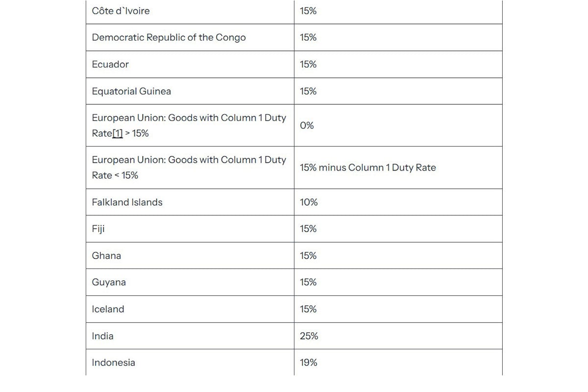Click the Falkland Islands 10% rate
The image size is (588, 392).
tap(309, 202)
